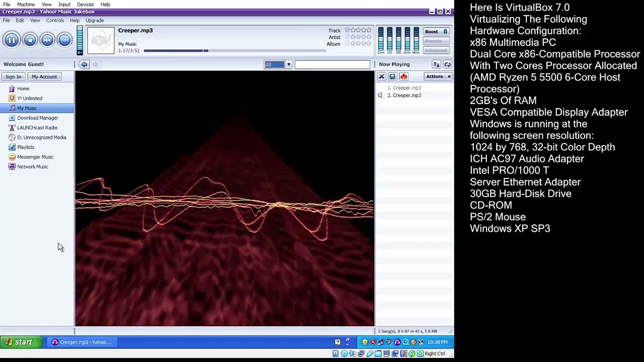Viewport: 644px width, 362px height.
Task: Clear the Track rating
Action: pyautogui.click(x=347, y=30)
